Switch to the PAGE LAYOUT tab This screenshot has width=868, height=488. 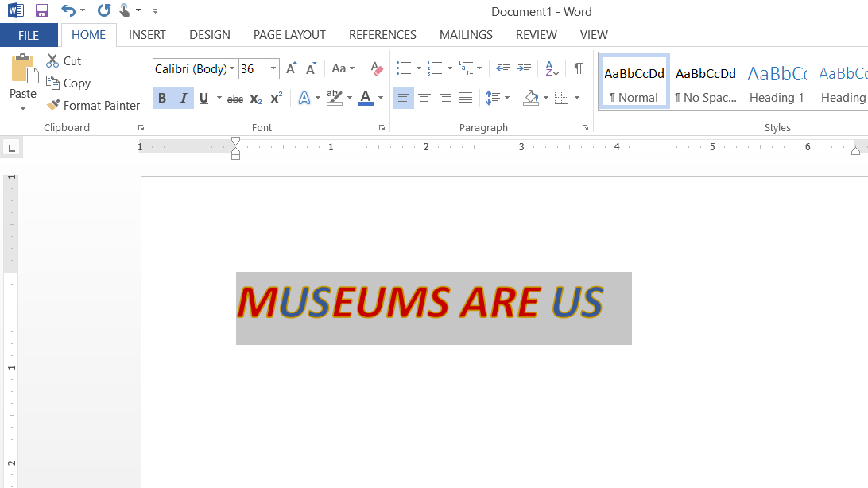point(289,35)
